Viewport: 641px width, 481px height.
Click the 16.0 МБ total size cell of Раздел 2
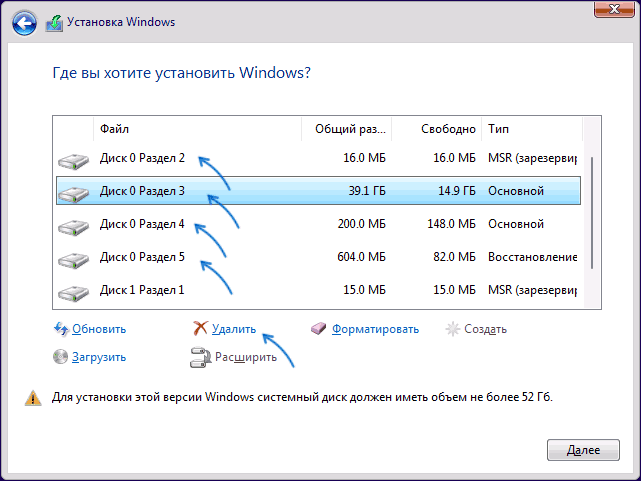tap(364, 158)
